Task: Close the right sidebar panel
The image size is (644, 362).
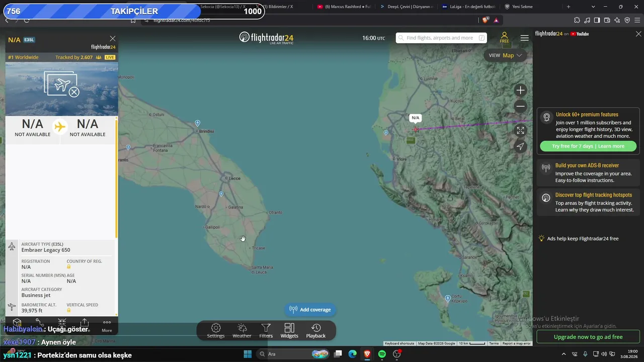Action: pyautogui.click(x=638, y=34)
